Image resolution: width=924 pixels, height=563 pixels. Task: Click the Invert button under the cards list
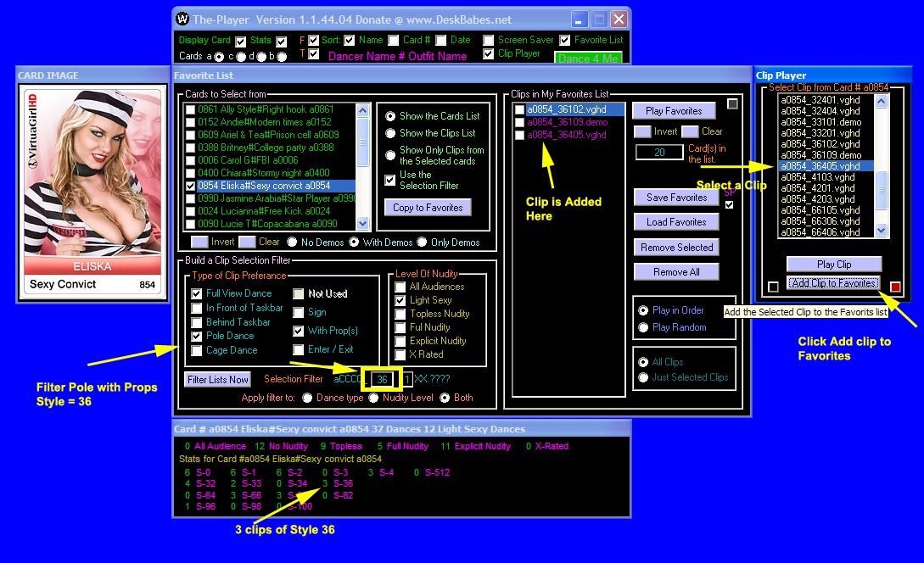point(199,242)
